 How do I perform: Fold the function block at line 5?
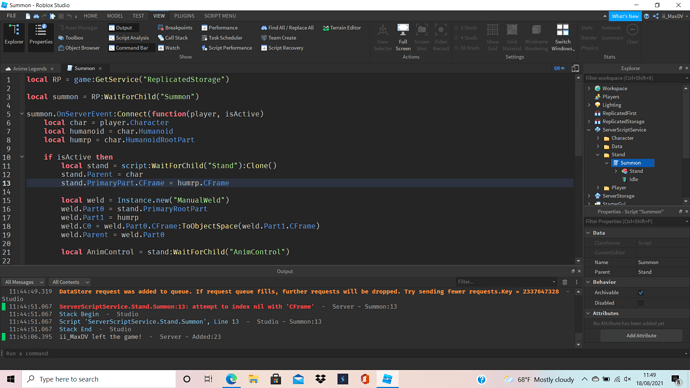(x=22, y=114)
